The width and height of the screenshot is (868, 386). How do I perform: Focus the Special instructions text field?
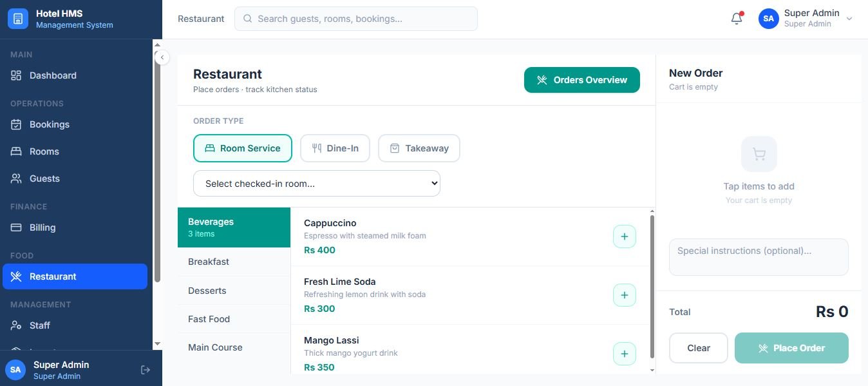759,257
